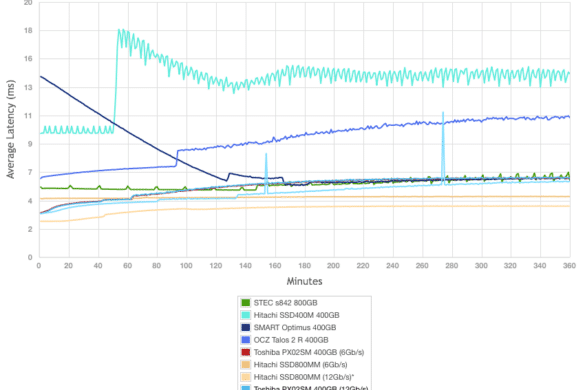Click the '18' label on the latency axis
The image size is (585, 390).
point(28,31)
